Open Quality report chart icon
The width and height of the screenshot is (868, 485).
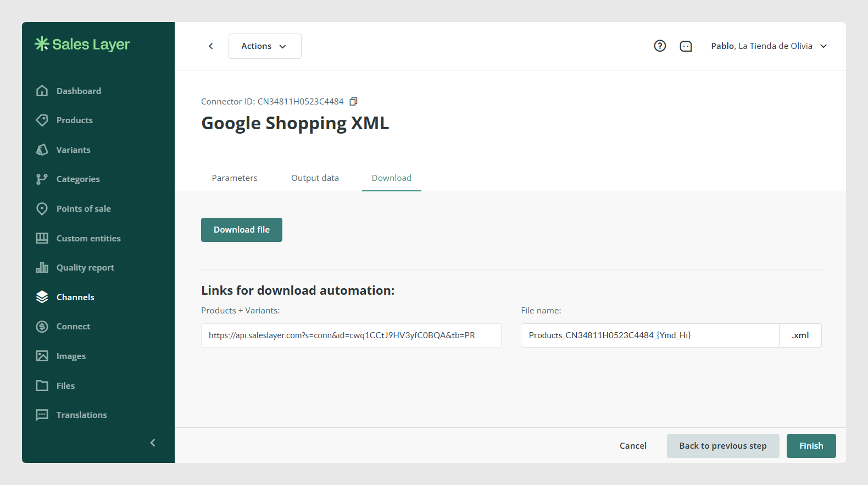(42, 267)
